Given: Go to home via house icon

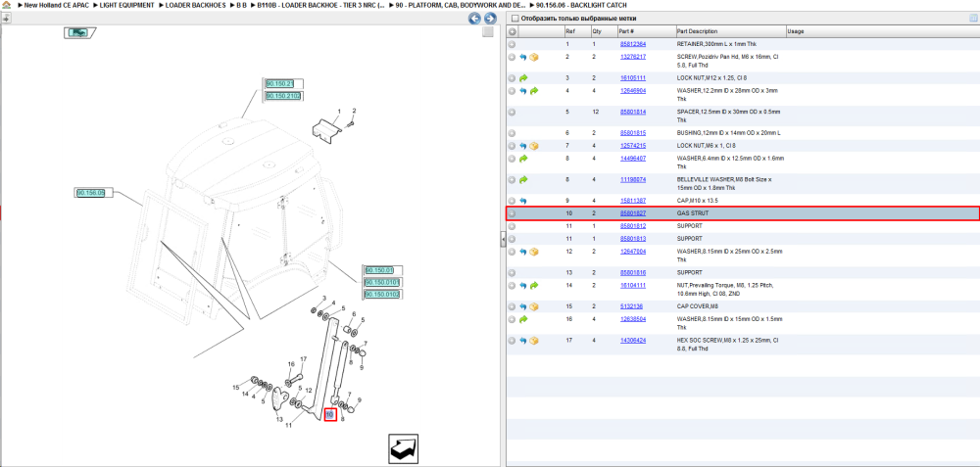Looking at the screenshot, I should click(x=6, y=4).
